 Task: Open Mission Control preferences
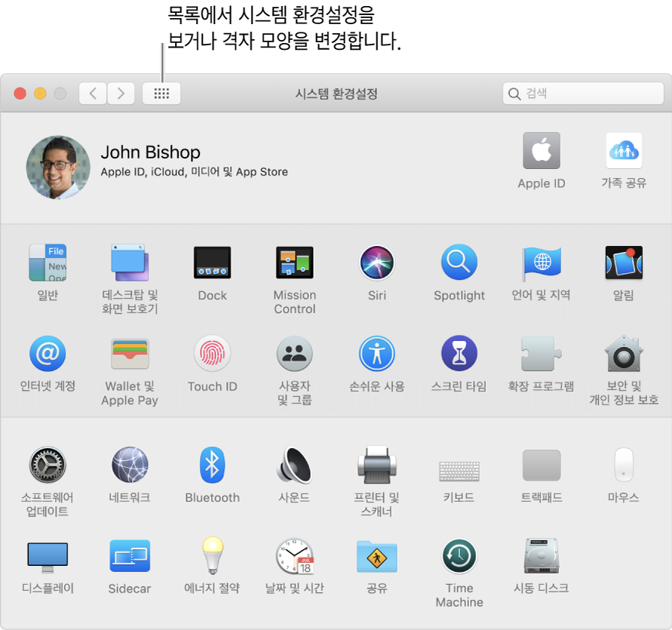point(295,263)
